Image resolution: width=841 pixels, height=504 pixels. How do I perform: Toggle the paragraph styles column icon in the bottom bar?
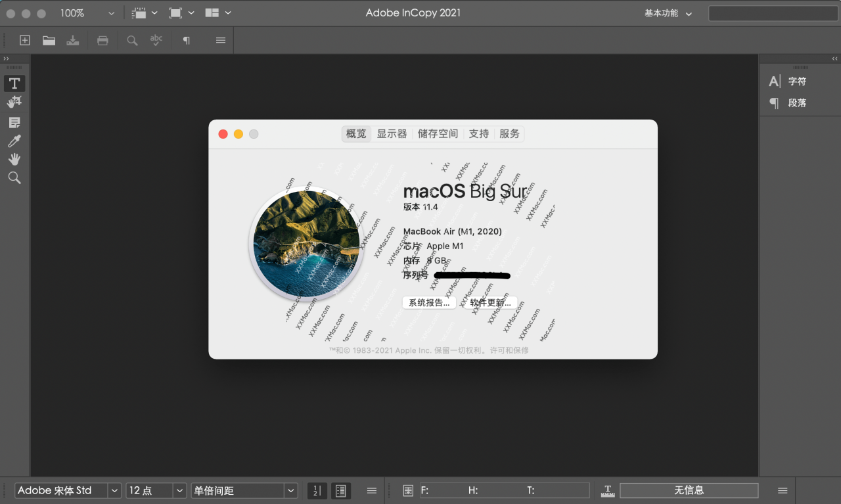340,490
